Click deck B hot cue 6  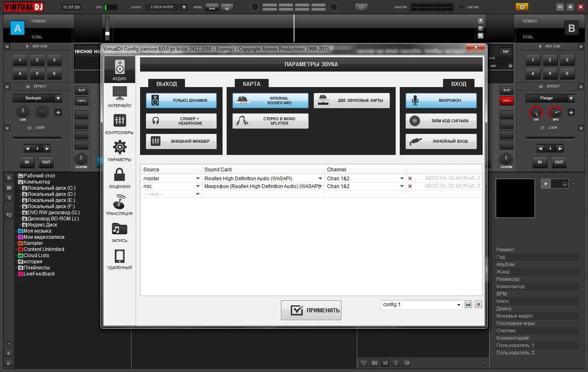567,74
